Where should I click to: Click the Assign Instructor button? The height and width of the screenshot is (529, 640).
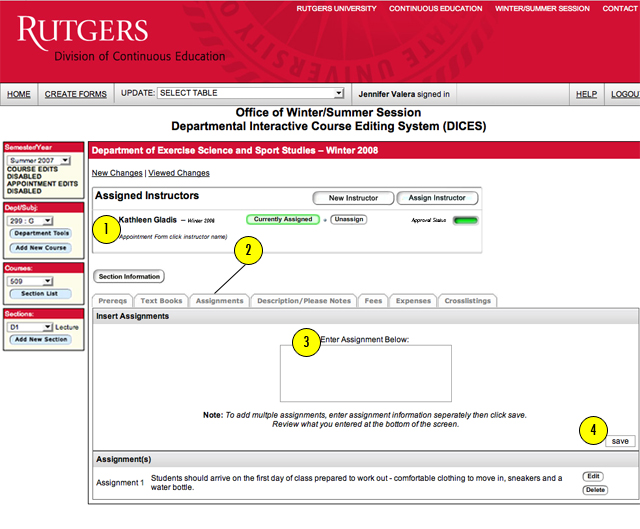pyautogui.click(x=437, y=198)
